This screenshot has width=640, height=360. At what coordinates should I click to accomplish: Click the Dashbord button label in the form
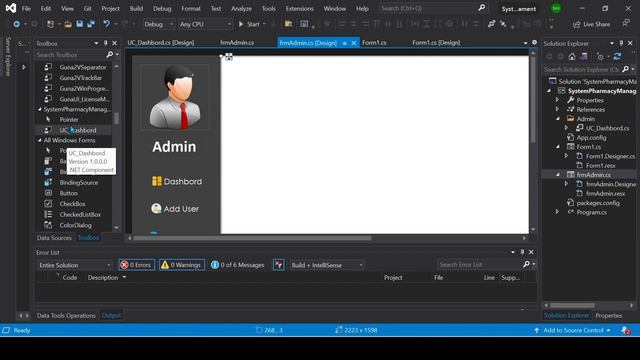[183, 182]
